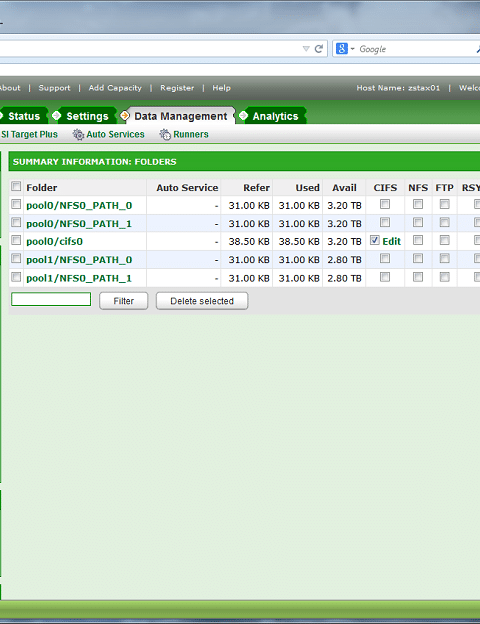Viewport: 480px width, 624px height.
Task: Click the 38.50 KB Refer value
Action: (249, 242)
